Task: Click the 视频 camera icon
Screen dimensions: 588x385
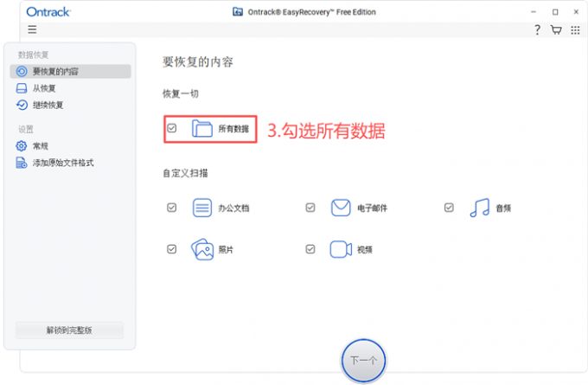Action: click(341, 249)
